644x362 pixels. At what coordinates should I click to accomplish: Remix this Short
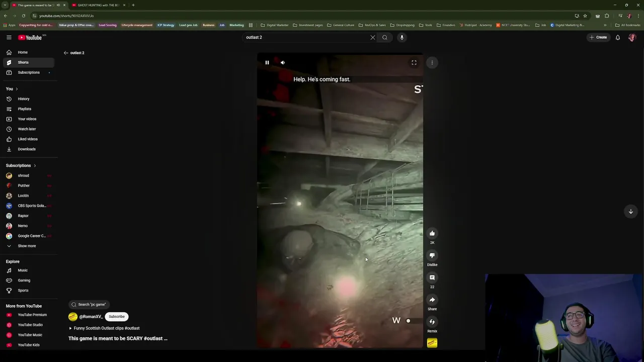(x=432, y=322)
